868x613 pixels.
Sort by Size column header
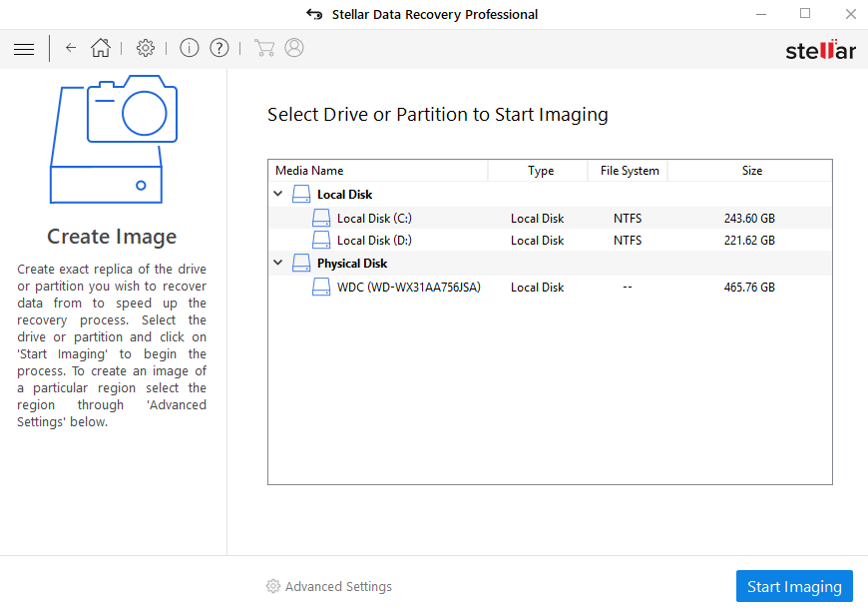(750, 171)
